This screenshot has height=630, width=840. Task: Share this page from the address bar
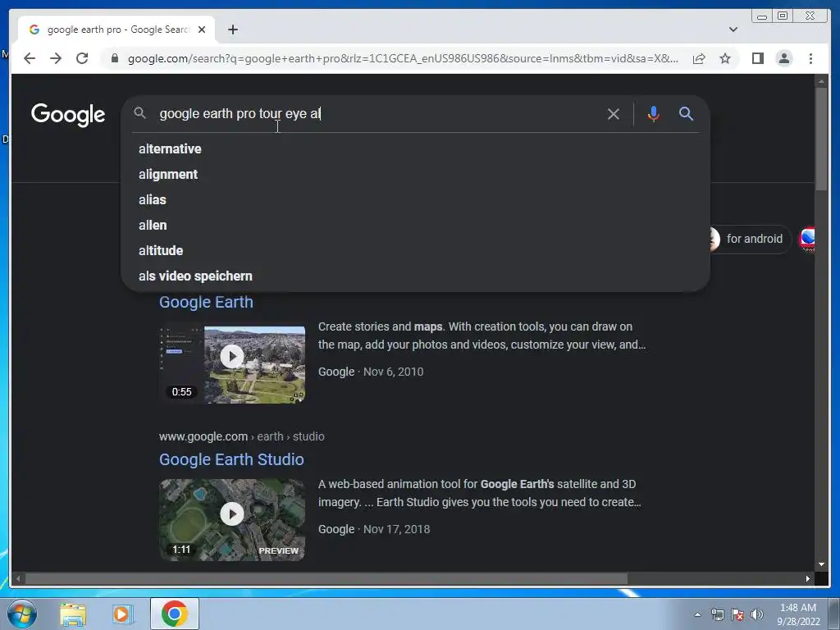699,58
